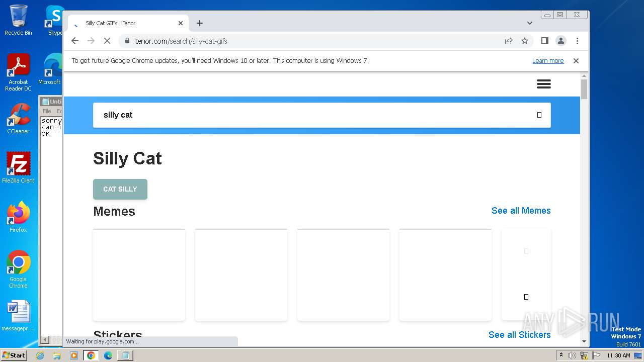Open the second Memes thumbnail
Viewport: 644px width, 362px height.
pos(242,275)
